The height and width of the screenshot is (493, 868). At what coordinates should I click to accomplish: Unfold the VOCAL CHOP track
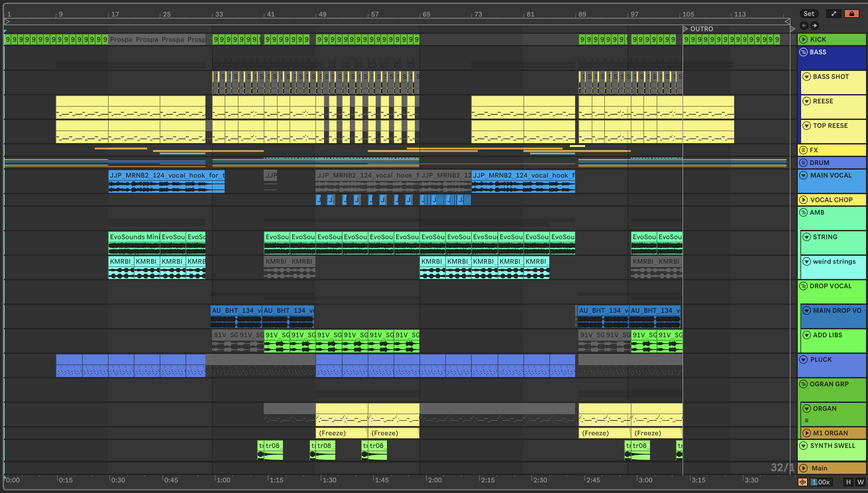pos(803,200)
